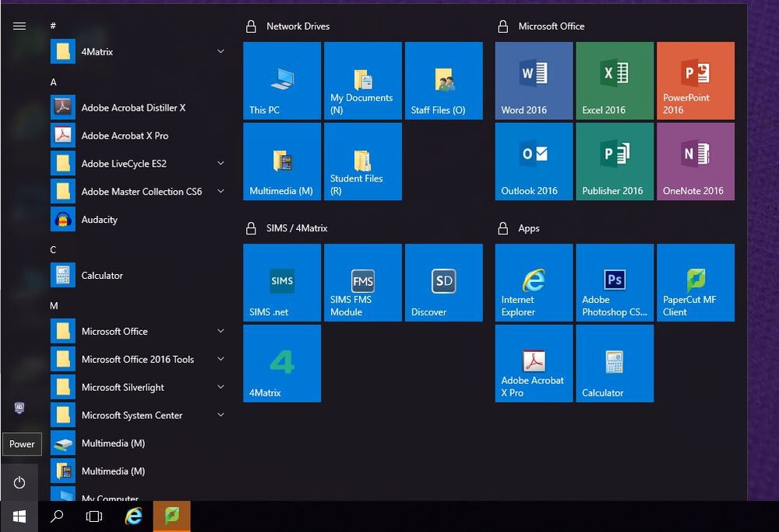Jump to letter A section header
The image size is (779, 532).
53,83
